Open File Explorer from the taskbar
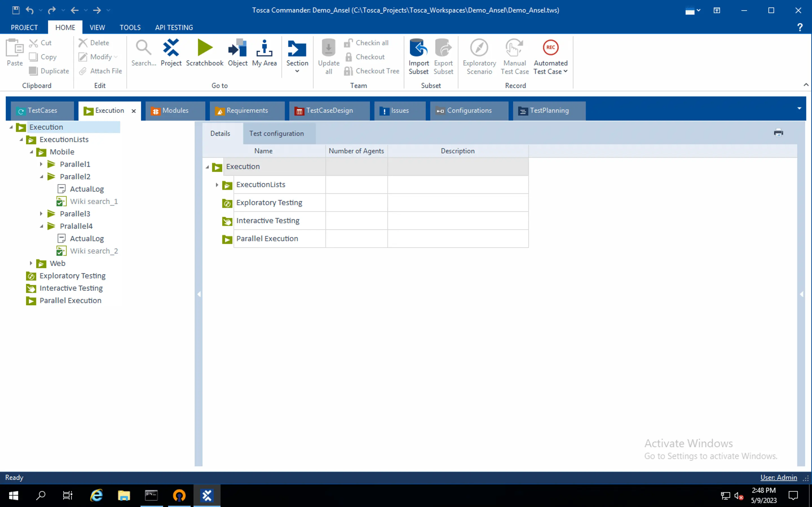 point(124,495)
